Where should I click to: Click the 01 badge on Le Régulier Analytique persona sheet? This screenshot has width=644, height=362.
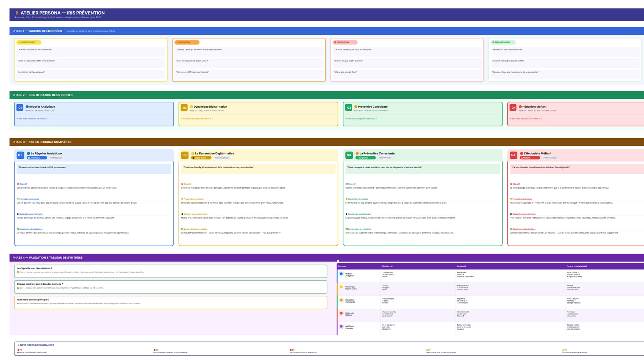[x=20, y=155]
